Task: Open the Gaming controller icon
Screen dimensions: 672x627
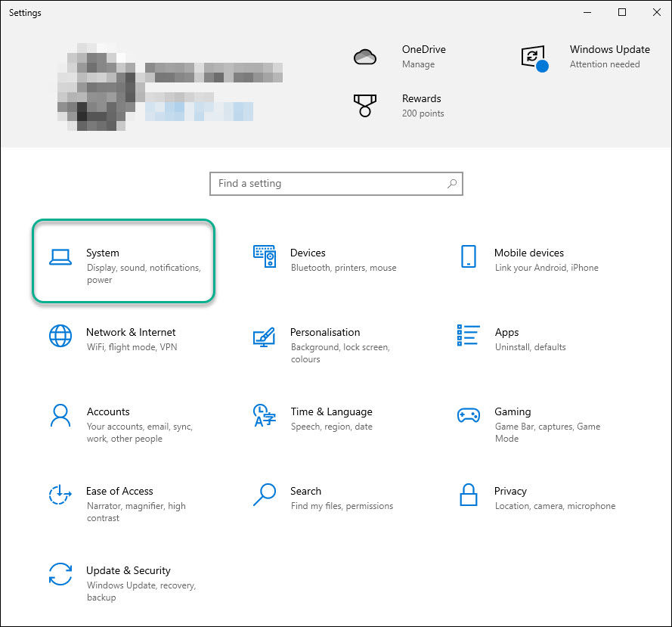Action: 469,415
